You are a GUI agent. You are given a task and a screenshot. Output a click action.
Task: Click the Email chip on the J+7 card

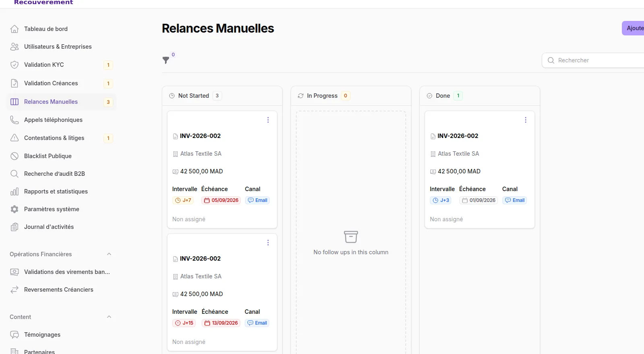click(x=258, y=200)
